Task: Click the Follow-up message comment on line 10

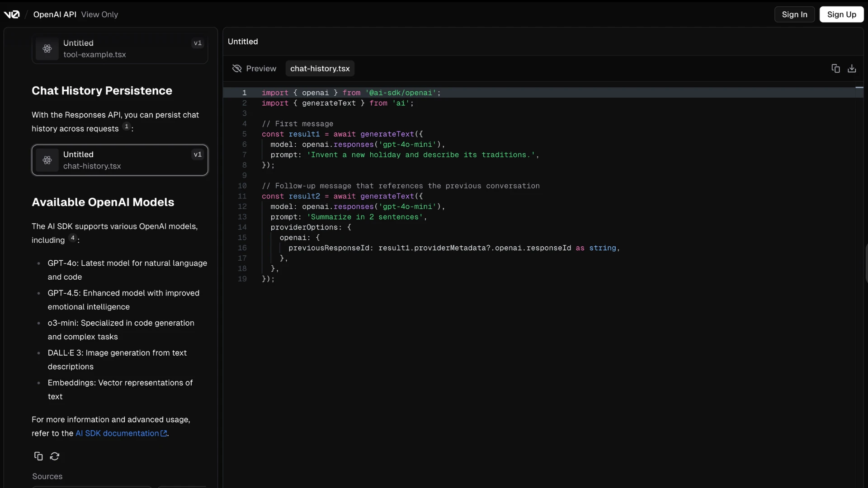Action: [401, 186]
